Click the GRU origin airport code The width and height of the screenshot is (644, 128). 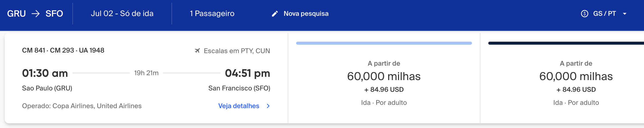16,14
